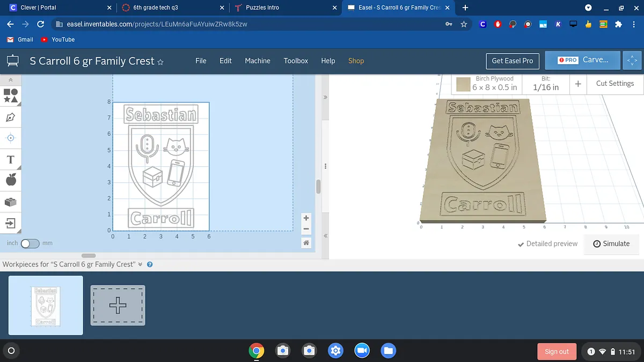644x362 pixels.
Task: Open the File menu
Action: (201, 61)
